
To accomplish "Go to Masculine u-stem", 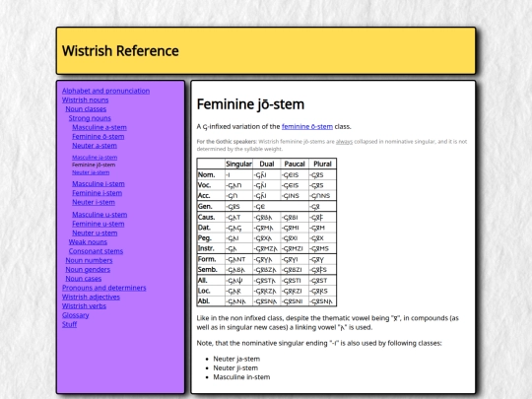I will click(100, 215).
